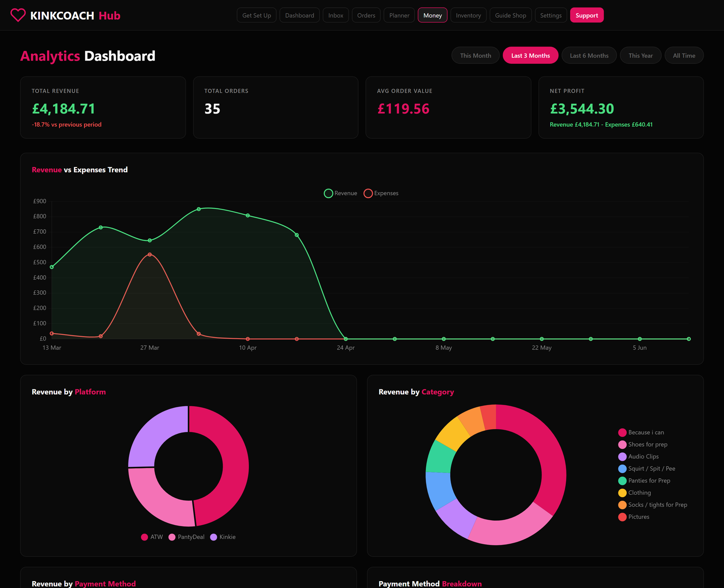Click the Revenue minus Expenses breakdown text
Image resolution: width=724 pixels, height=588 pixels.
coord(601,124)
